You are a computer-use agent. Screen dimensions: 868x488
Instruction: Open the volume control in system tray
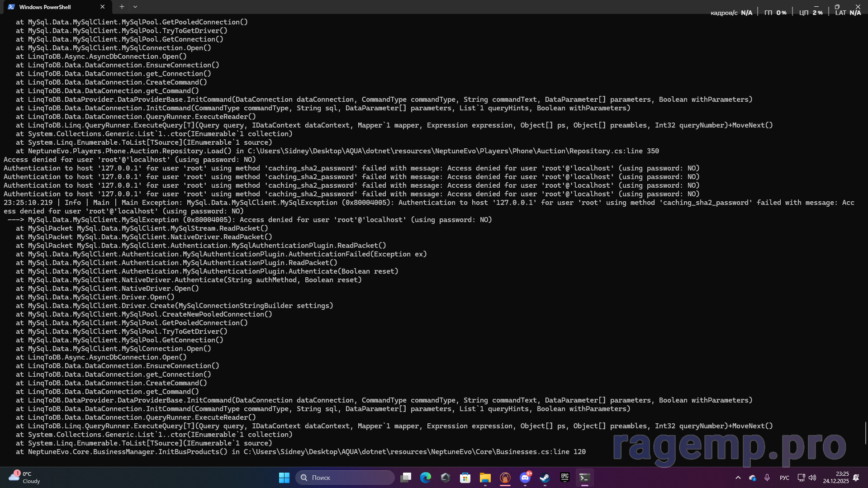tap(812, 478)
